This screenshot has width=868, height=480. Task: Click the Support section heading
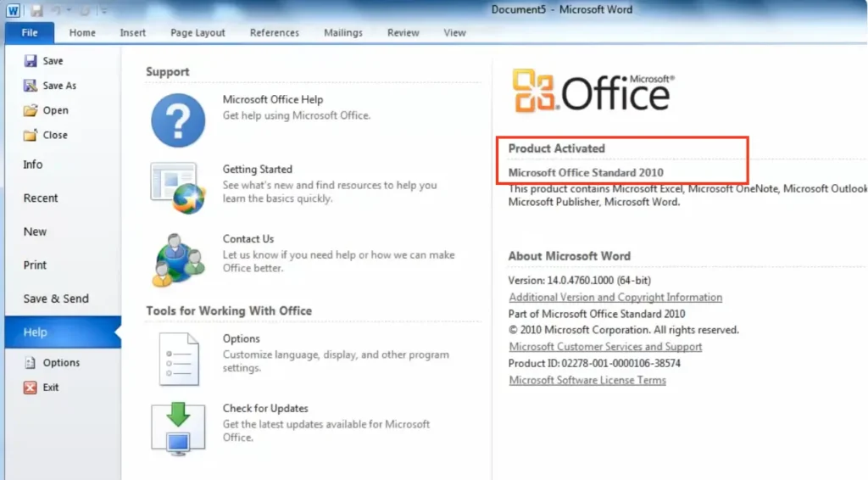point(167,72)
